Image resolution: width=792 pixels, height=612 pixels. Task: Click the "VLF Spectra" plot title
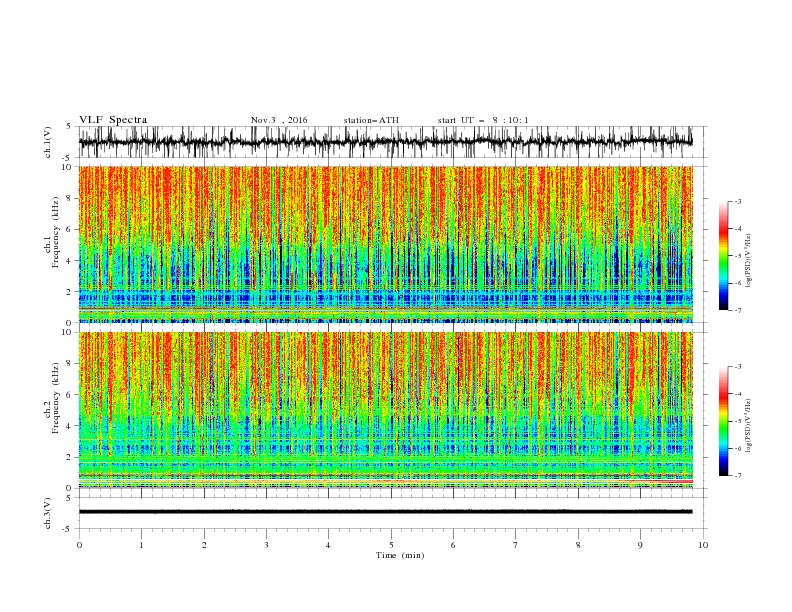pyautogui.click(x=113, y=120)
